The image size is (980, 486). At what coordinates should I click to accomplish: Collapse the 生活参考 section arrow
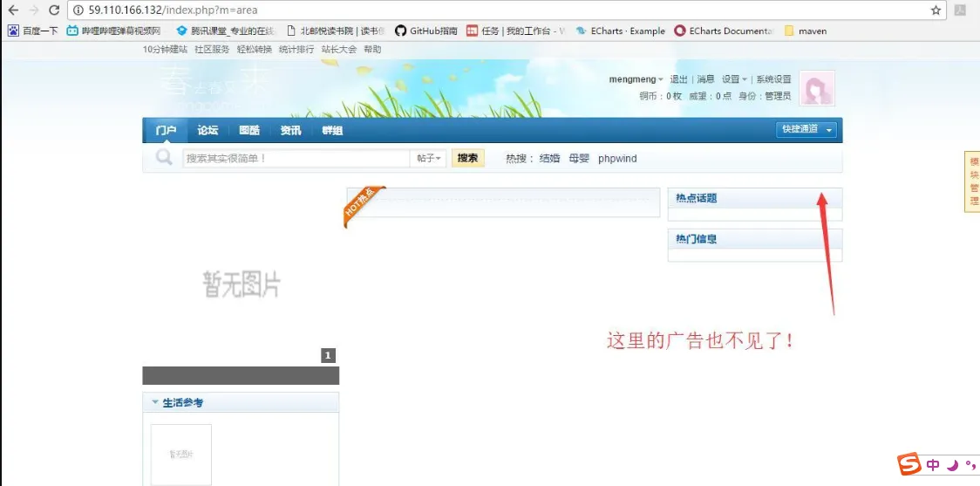pos(155,402)
